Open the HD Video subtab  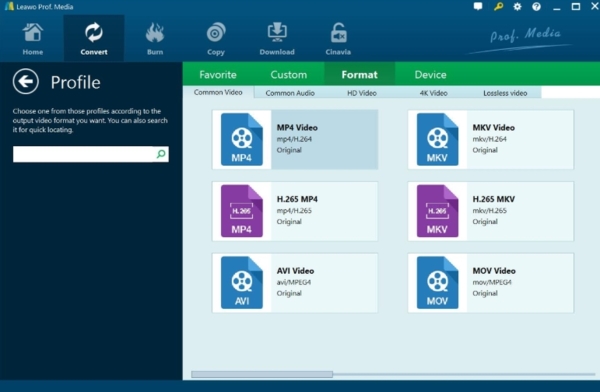[362, 93]
